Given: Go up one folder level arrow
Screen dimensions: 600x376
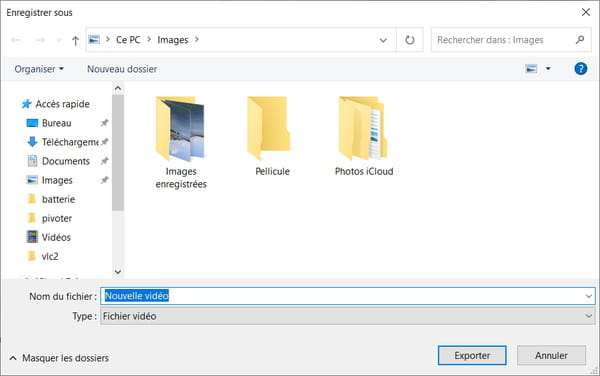Looking at the screenshot, I should point(75,40).
